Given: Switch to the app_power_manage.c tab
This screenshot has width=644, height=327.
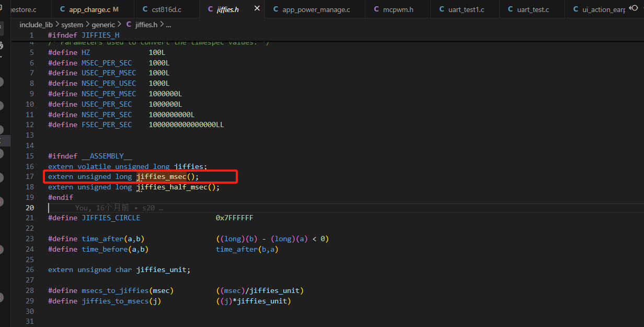Looking at the screenshot, I should (x=311, y=9).
